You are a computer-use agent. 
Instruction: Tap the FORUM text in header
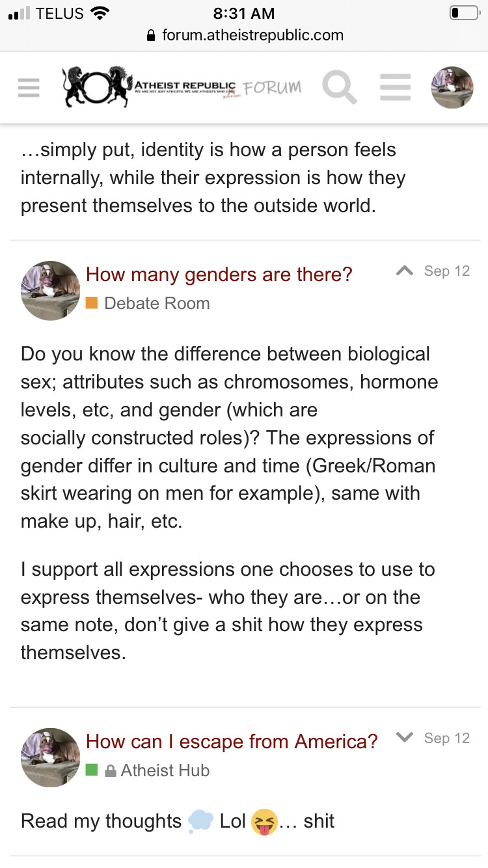click(272, 87)
